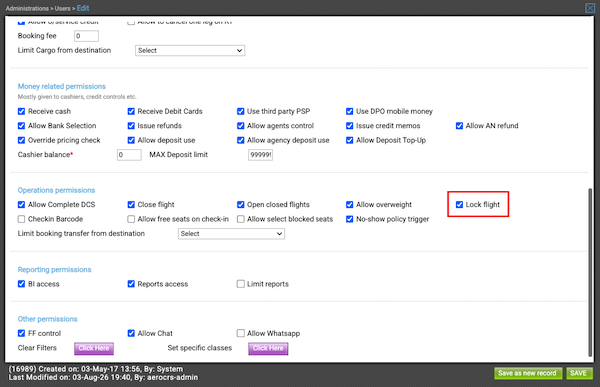Enable Checkin Barcode checkbox
The height and width of the screenshot is (387, 600).
21,219
